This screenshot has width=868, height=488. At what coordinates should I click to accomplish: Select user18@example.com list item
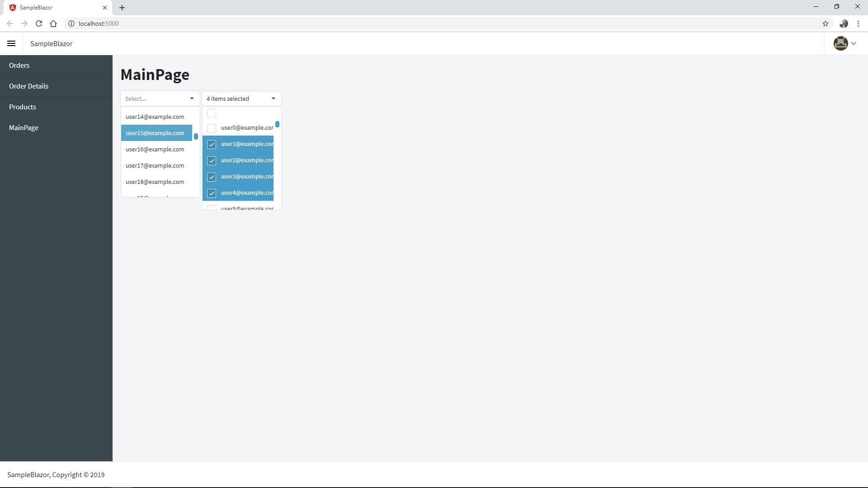(156, 182)
